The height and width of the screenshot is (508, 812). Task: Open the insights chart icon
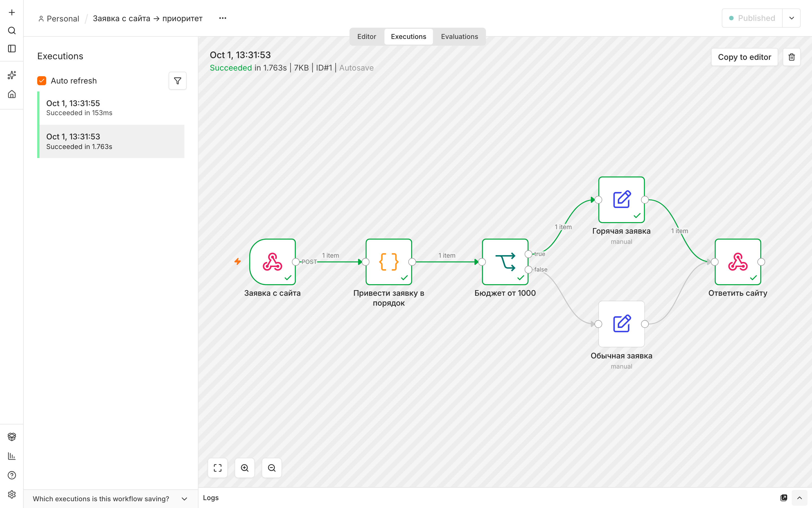(12, 456)
